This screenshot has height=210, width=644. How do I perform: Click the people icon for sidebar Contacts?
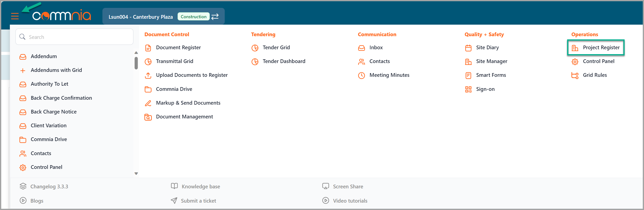point(23,154)
